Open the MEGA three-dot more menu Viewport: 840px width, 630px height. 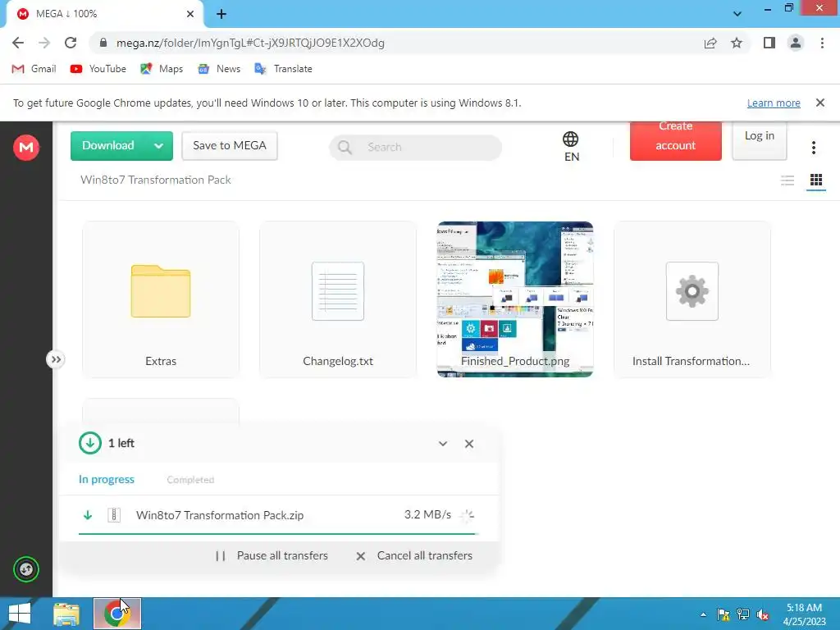pyautogui.click(x=813, y=148)
